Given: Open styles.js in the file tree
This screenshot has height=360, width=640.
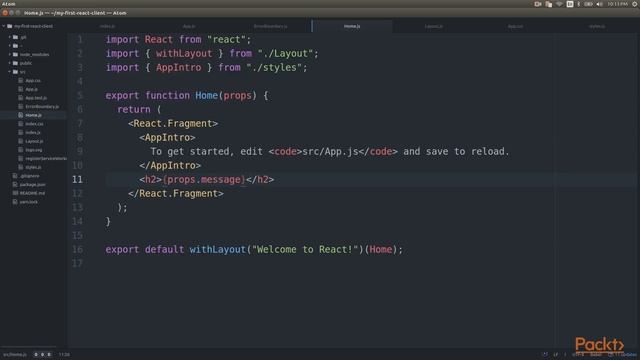Looking at the screenshot, I should (33, 167).
